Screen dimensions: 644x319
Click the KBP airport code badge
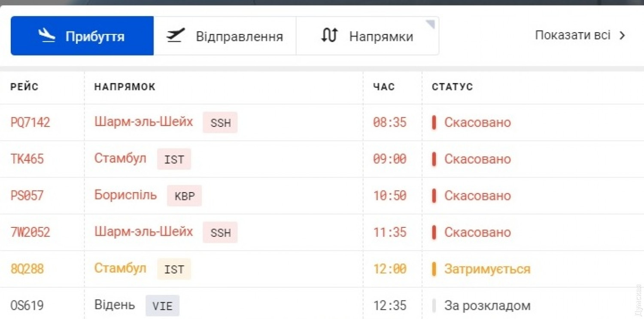[x=184, y=196]
